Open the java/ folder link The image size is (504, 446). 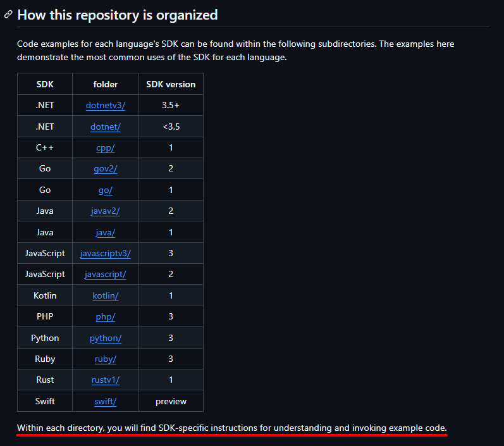click(106, 232)
